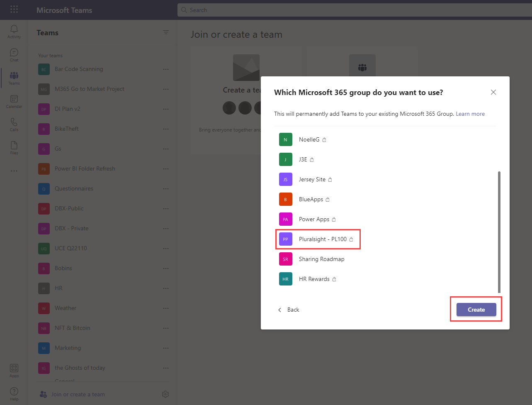The image size is (532, 405).
Task: Click the Teams list filter icon
Action: pyautogui.click(x=166, y=32)
